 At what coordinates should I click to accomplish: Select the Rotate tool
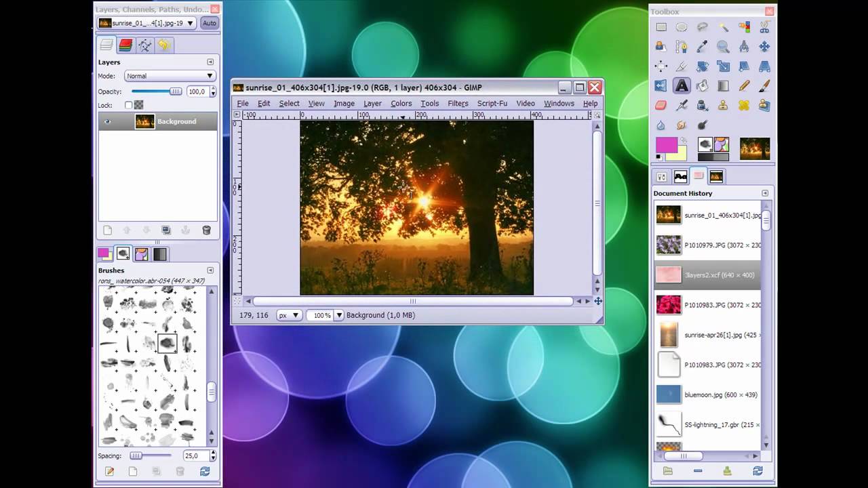(x=703, y=66)
